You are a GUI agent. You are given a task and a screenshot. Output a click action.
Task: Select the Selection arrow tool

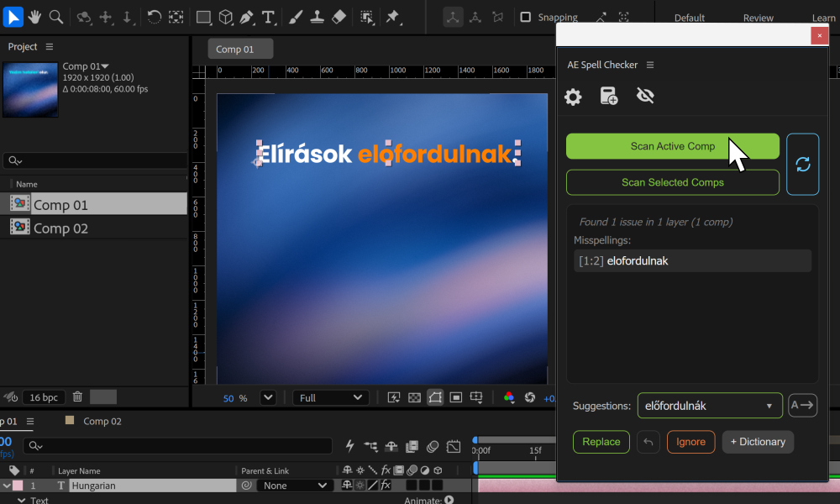tap(13, 17)
